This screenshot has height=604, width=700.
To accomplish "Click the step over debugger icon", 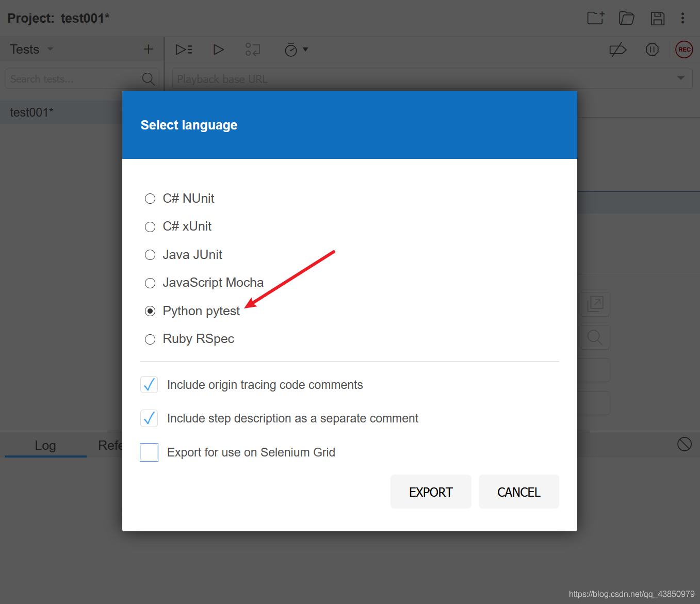I will [253, 50].
